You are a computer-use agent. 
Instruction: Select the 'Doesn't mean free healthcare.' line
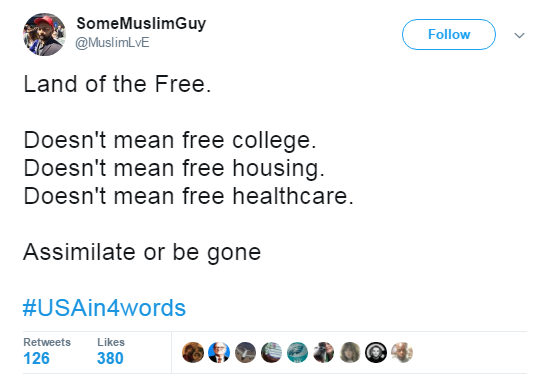[x=189, y=196]
